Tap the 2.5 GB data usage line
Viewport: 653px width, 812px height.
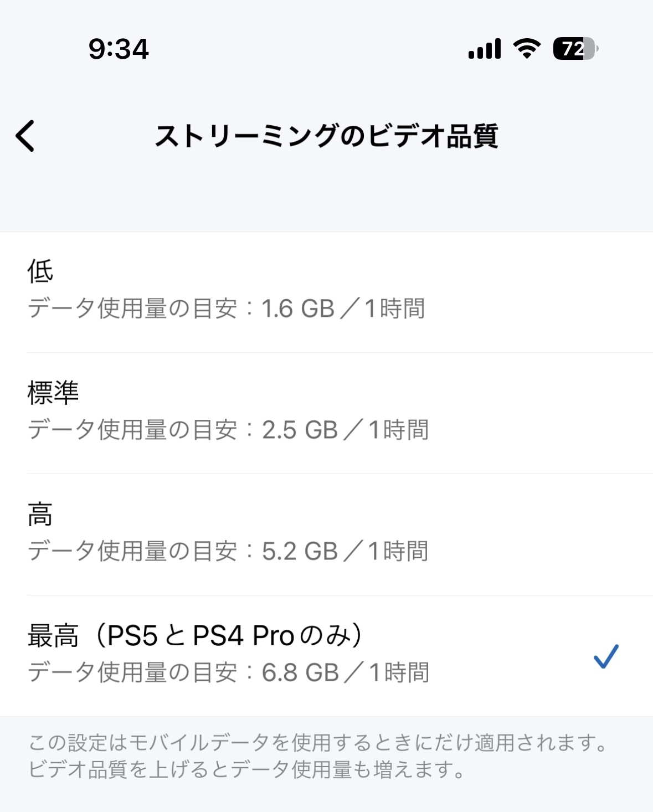(228, 430)
